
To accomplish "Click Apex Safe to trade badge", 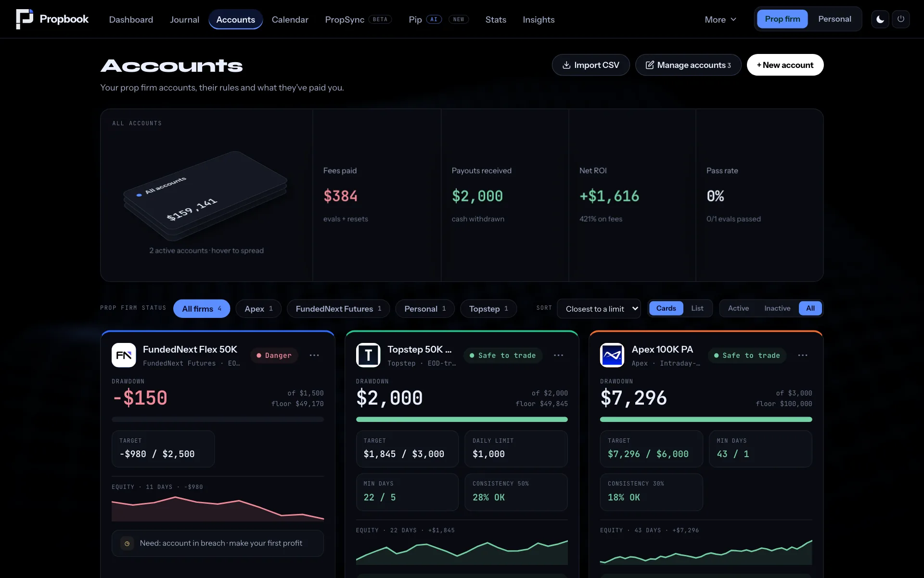I will [x=747, y=355].
